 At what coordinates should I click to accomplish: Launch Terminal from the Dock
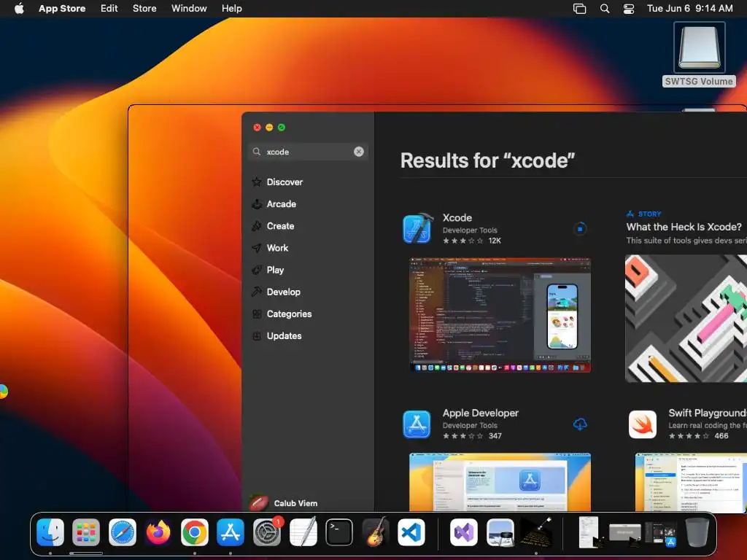point(339,532)
